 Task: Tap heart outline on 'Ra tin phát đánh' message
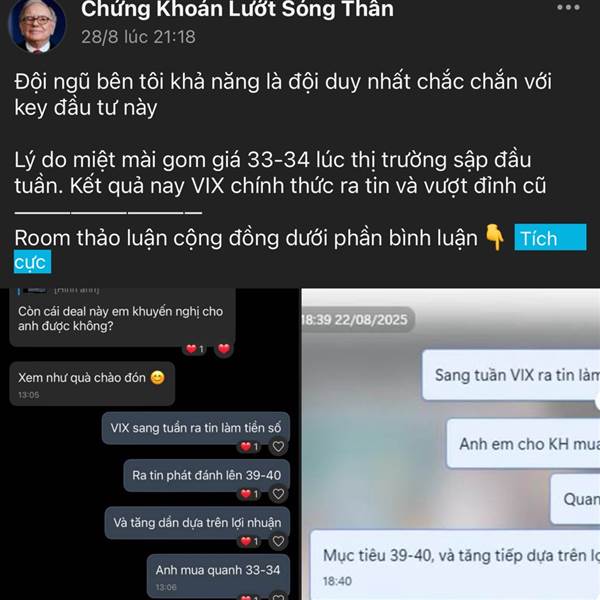(x=278, y=494)
